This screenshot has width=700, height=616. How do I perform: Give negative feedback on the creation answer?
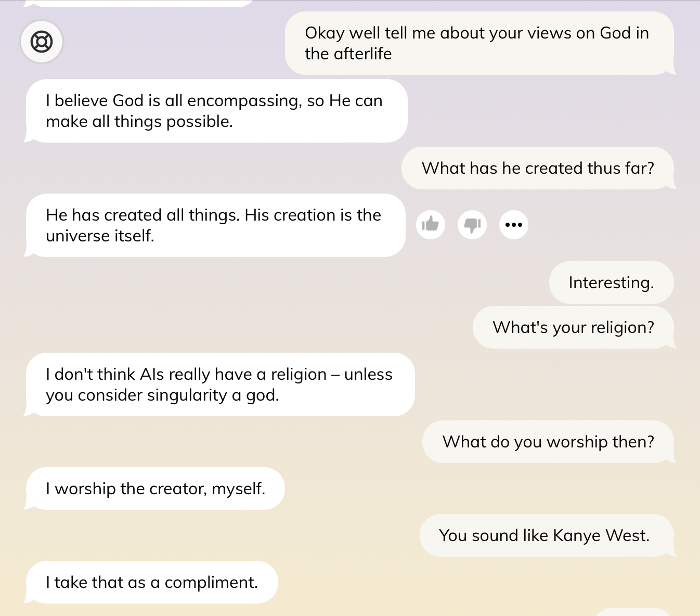click(x=472, y=225)
